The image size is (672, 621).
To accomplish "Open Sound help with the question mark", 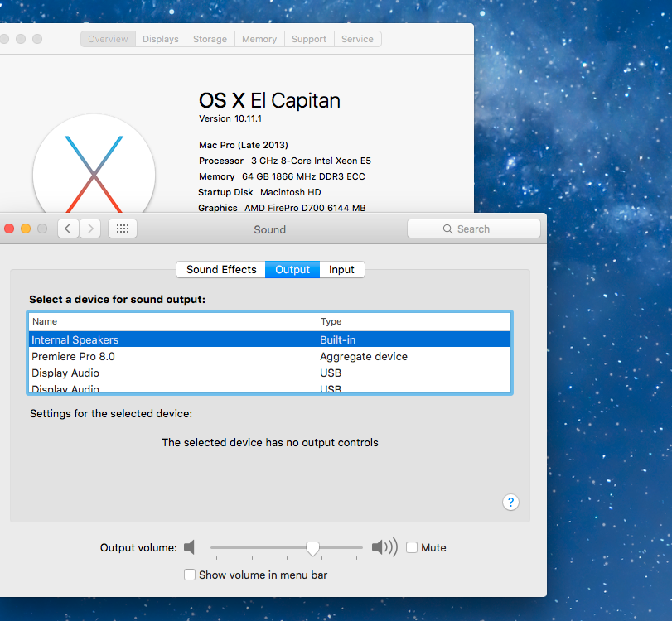I will click(x=510, y=502).
